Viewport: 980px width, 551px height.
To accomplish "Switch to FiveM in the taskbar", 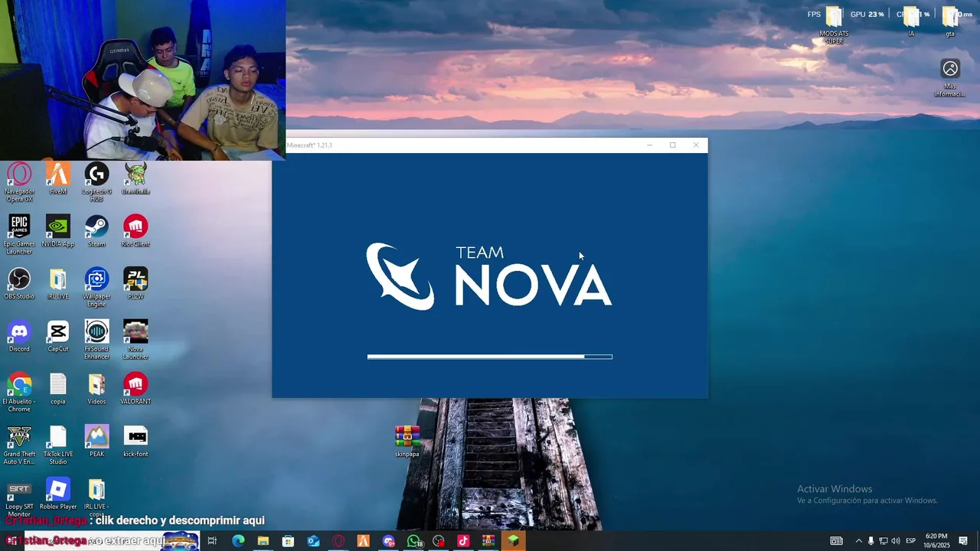I will 363,541.
